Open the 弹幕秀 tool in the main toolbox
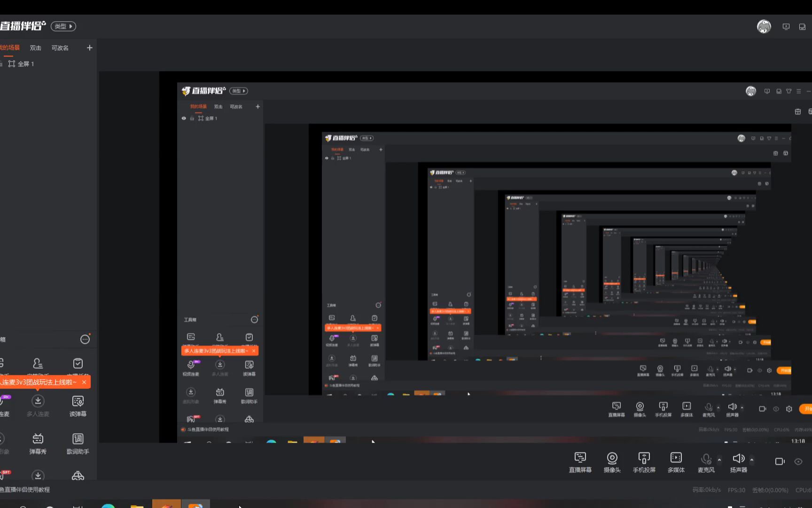This screenshot has height=508, width=812. 38,444
